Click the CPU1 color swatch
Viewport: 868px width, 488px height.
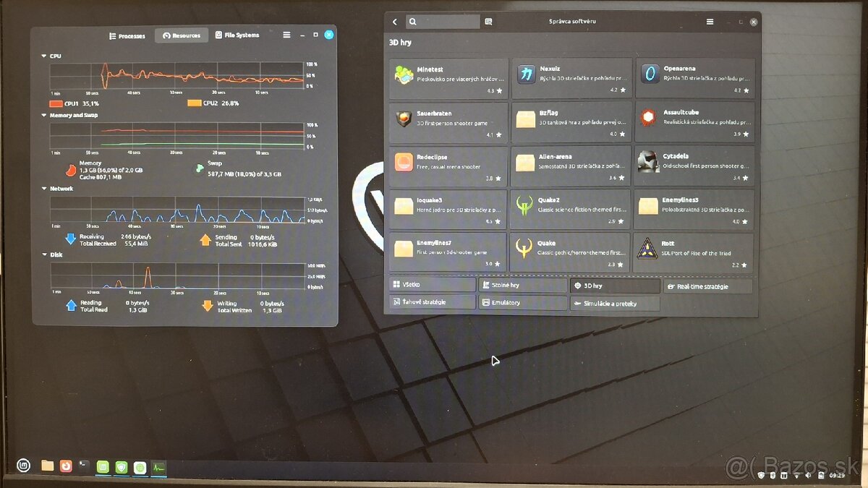pyautogui.click(x=56, y=103)
